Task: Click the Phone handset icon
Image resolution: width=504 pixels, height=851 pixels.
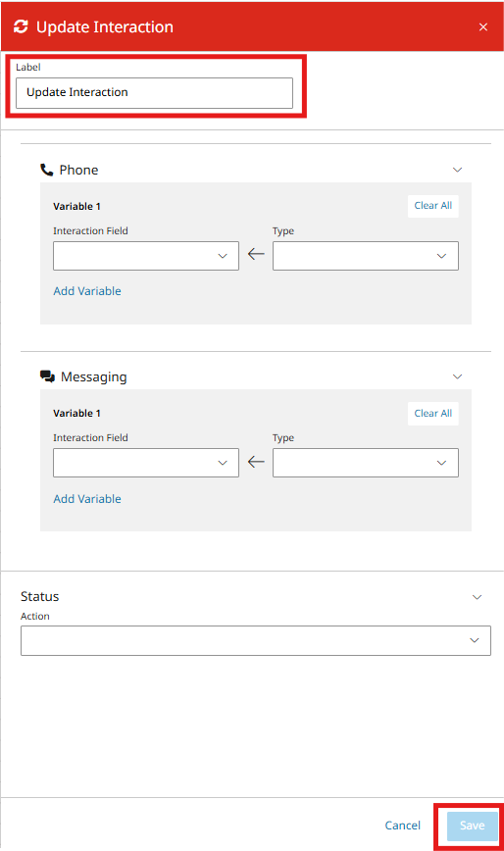Action: coord(47,170)
